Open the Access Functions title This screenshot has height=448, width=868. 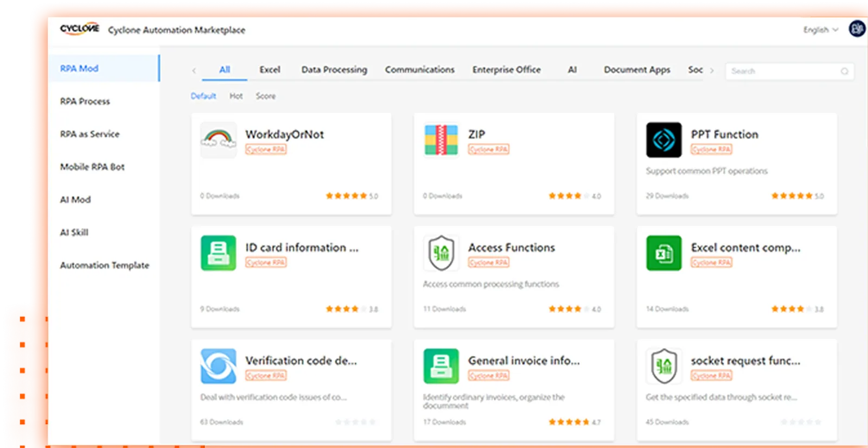pos(512,248)
